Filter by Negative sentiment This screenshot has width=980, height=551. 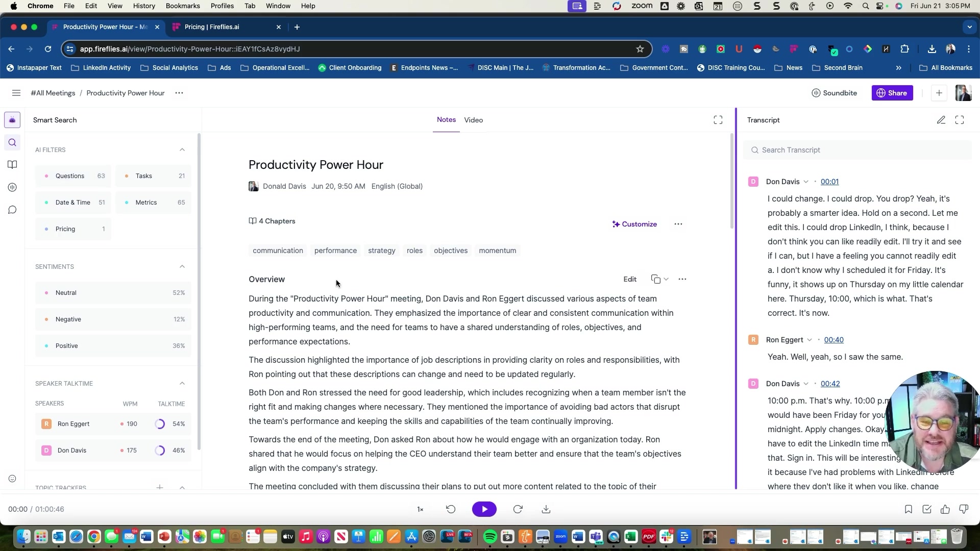[x=113, y=319]
